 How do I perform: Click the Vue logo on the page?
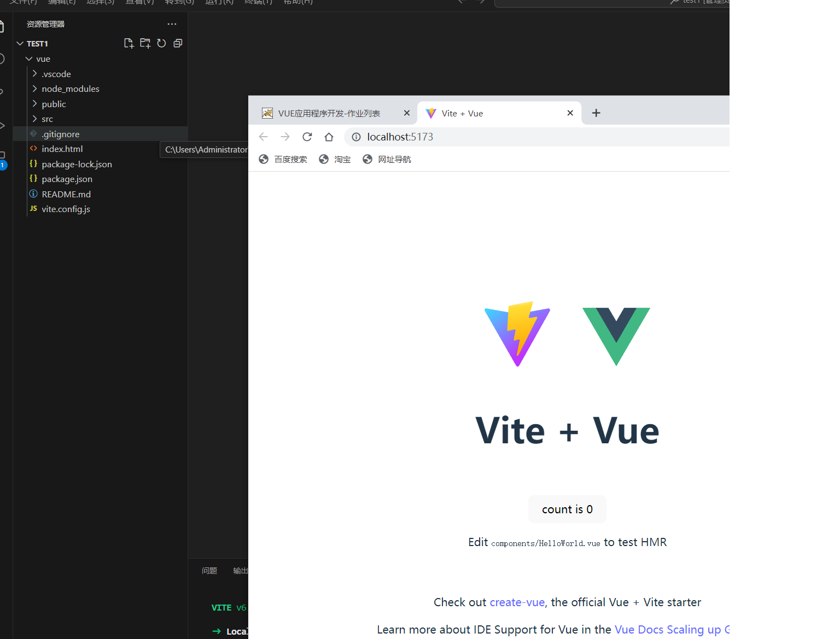pos(616,337)
